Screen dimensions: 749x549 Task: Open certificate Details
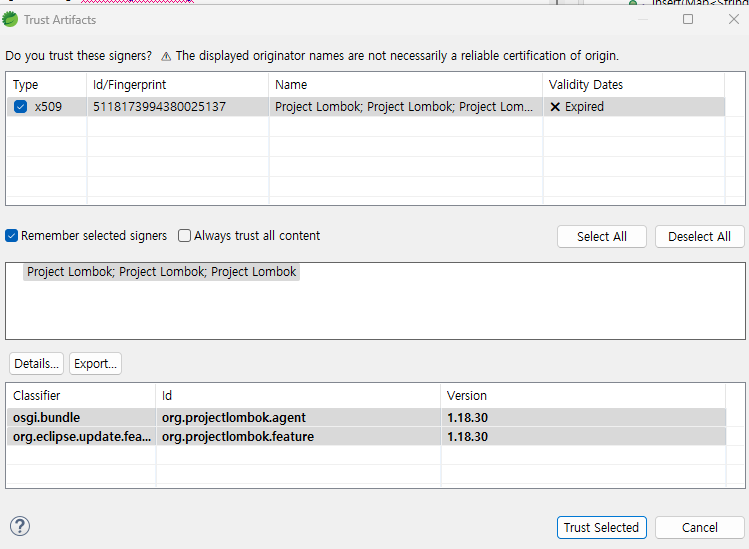pos(36,364)
